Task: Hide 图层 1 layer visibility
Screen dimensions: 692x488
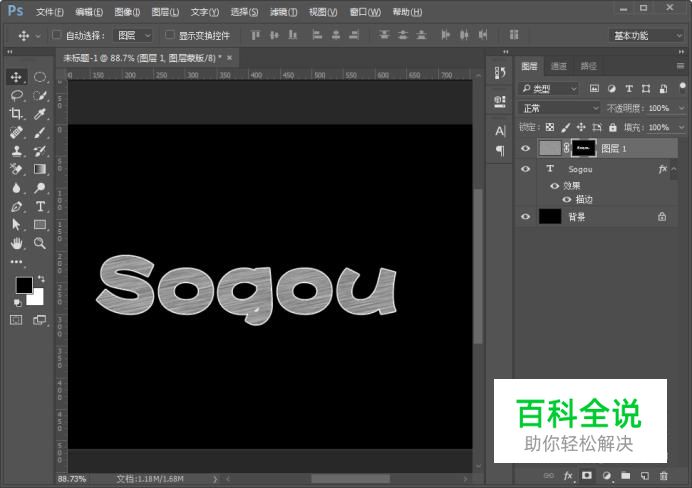Action: pos(525,148)
